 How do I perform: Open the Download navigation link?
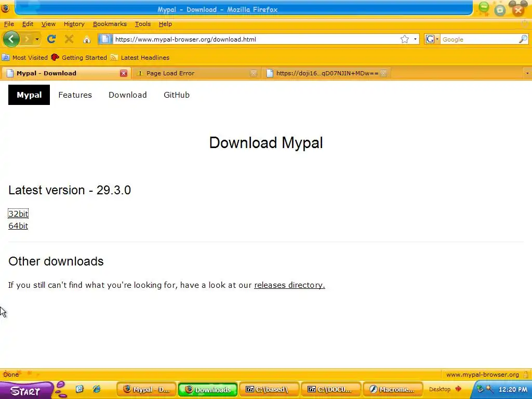point(128,95)
